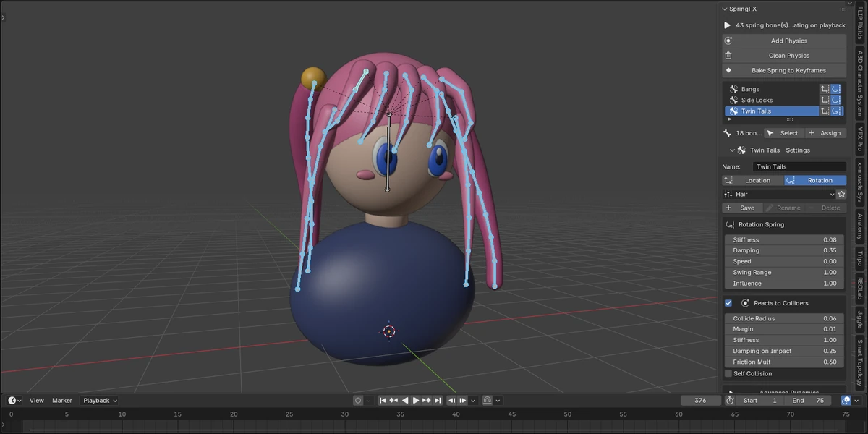Jump to the timeline start frame
The height and width of the screenshot is (434, 868).
[383, 400]
